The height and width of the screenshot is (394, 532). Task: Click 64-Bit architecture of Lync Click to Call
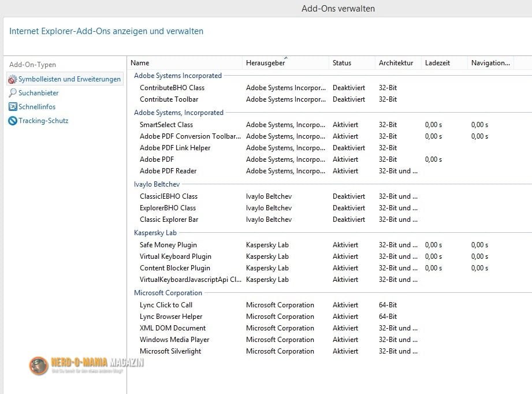point(388,305)
